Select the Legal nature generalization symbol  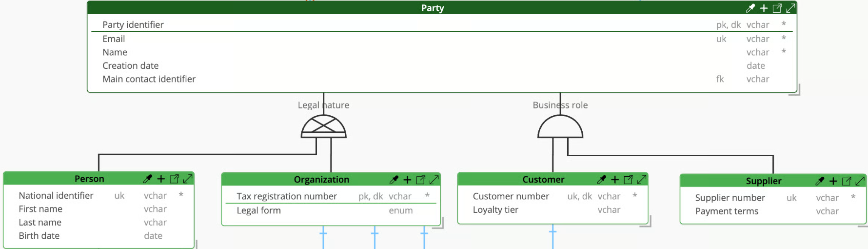pyautogui.click(x=324, y=126)
